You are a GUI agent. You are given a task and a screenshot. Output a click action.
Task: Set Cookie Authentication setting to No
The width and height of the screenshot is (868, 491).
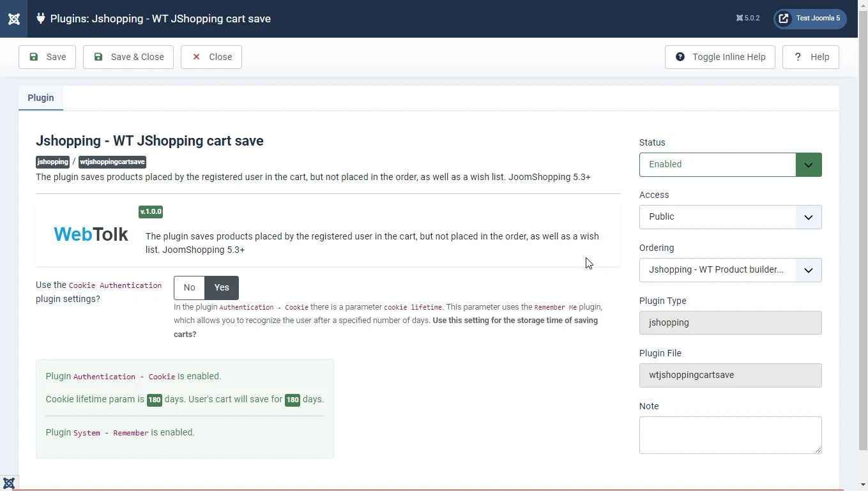point(189,288)
